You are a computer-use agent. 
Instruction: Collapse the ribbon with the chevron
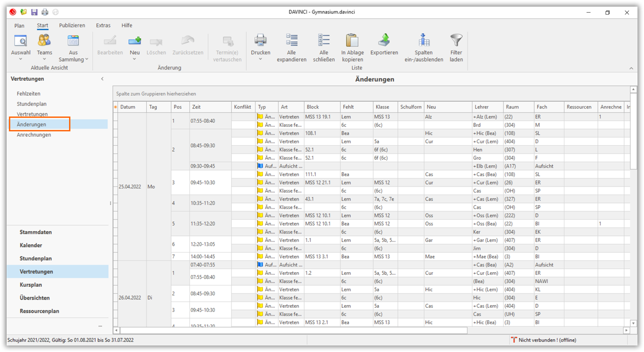pos(631,69)
